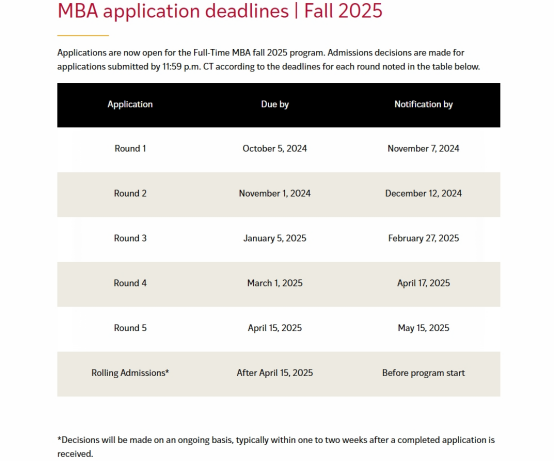Click the Rolling Admissions* row label

[130, 373]
